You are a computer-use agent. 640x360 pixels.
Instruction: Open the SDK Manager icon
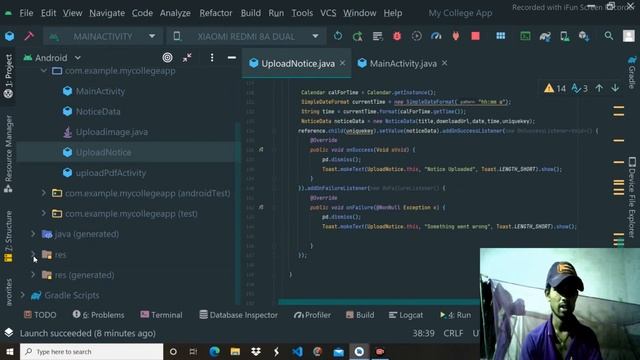click(584, 36)
